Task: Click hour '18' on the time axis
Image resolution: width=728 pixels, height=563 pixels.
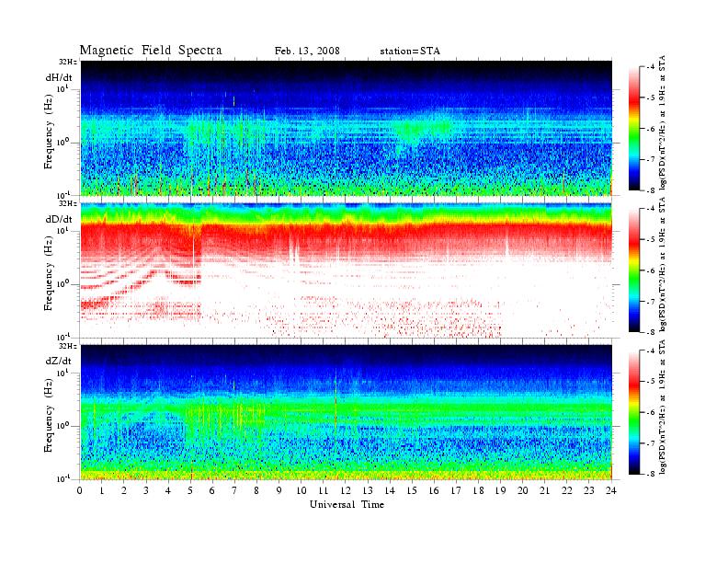Action: (x=478, y=490)
